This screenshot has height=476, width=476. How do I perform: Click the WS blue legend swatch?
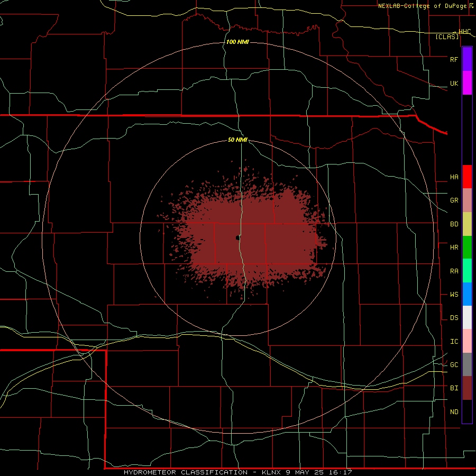point(467,294)
